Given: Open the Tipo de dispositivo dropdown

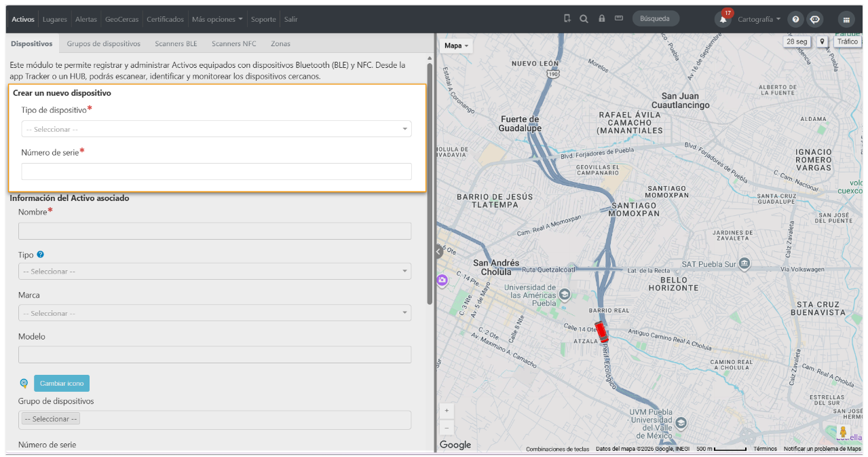Looking at the screenshot, I should tap(216, 129).
